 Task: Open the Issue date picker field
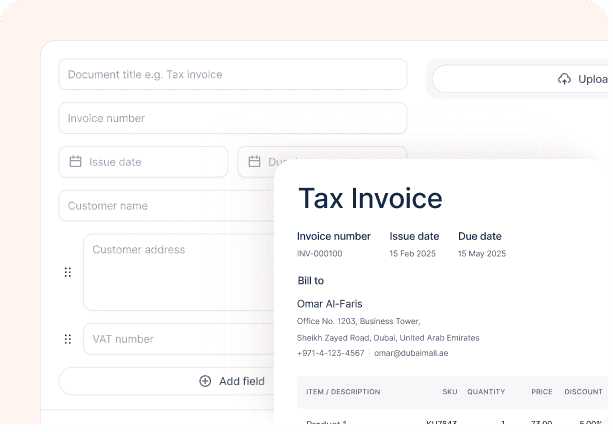[143, 162]
